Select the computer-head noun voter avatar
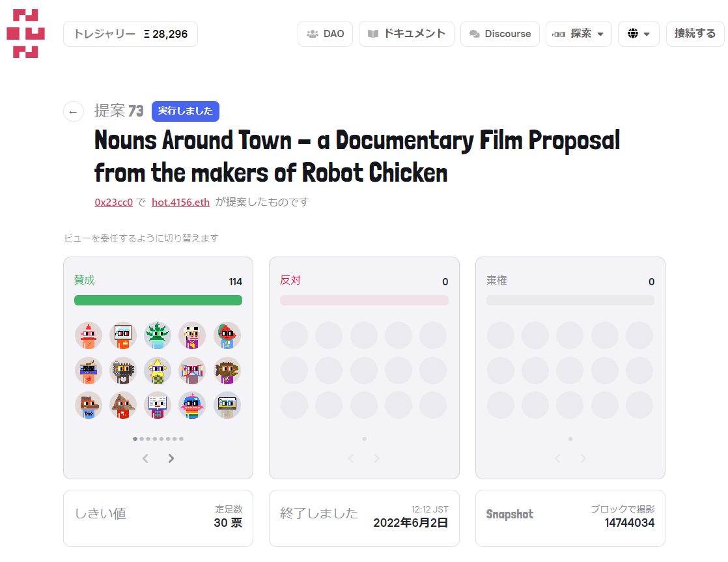The width and height of the screenshot is (728, 562). (123, 335)
